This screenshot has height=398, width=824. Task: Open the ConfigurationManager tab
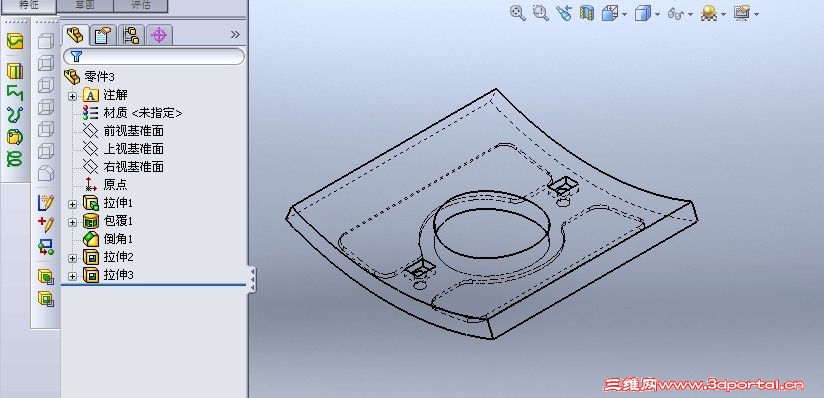(x=130, y=35)
